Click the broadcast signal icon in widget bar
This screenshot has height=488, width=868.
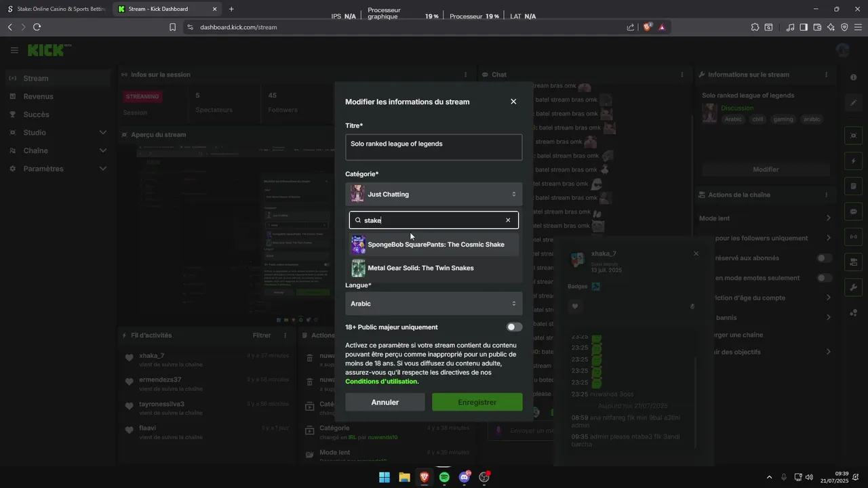(x=854, y=237)
